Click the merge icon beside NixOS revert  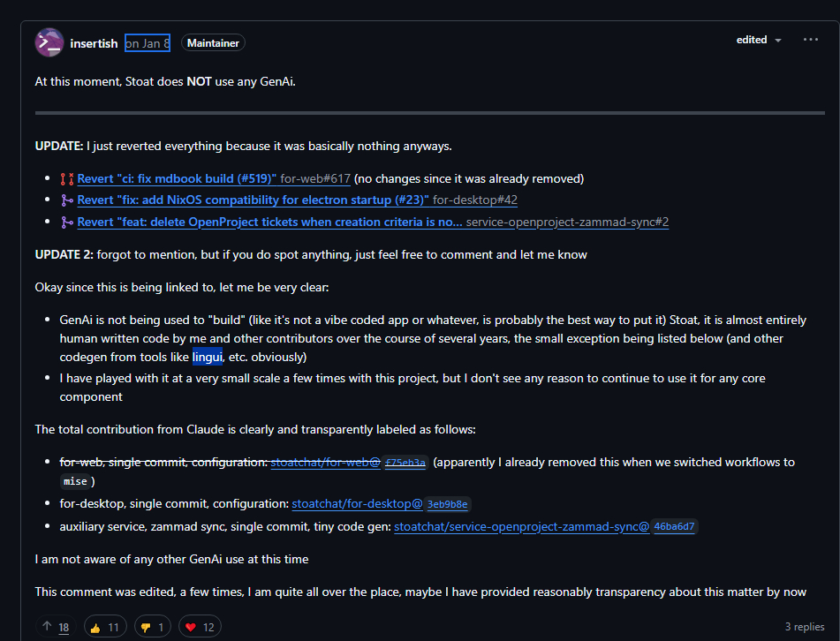[x=67, y=200]
